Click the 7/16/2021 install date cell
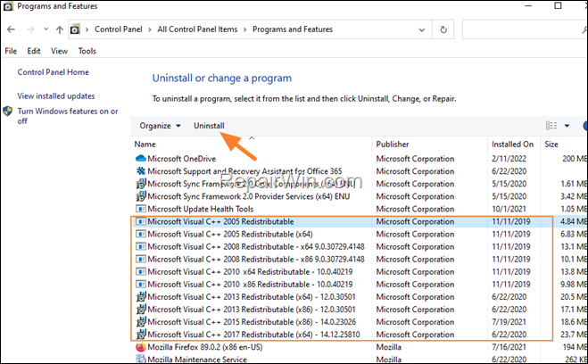Image resolution: width=588 pixels, height=364 pixels. tap(509, 347)
